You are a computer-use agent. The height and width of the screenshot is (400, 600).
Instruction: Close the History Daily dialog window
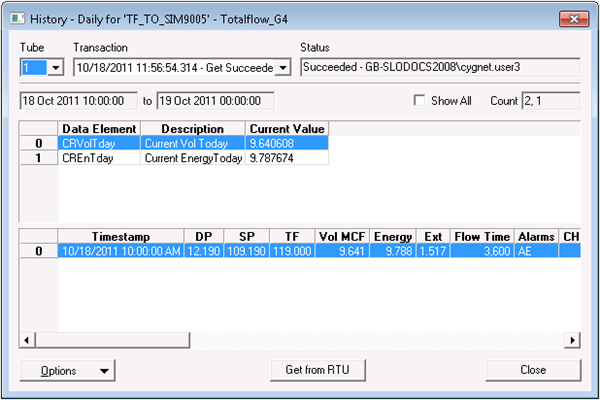[x=574, y=19]
